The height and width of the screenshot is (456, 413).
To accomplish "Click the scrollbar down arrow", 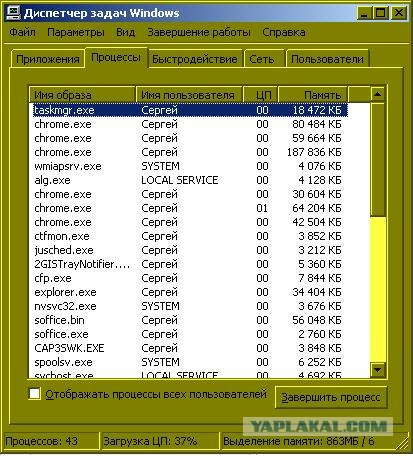I will pyautogui.click(x=378, y=369).
